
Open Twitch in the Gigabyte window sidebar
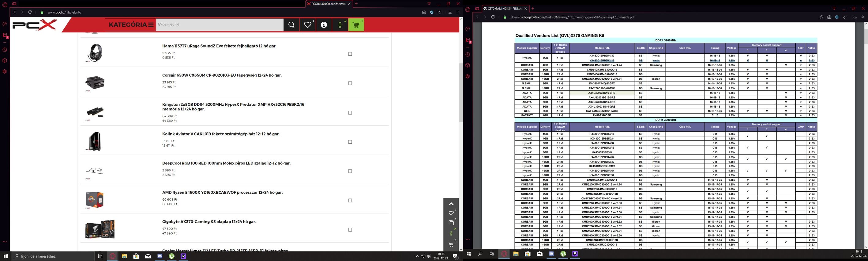[x=468, y=40]
